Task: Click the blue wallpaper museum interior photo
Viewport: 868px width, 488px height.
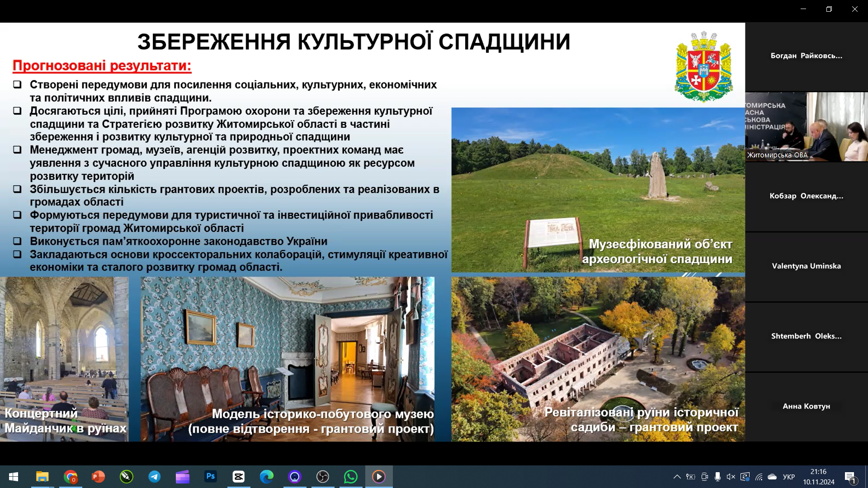Action: click(x=287, y=359)
